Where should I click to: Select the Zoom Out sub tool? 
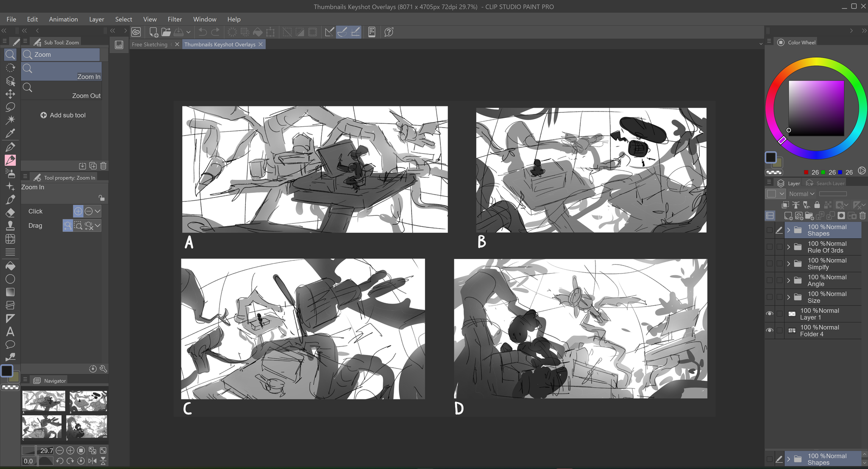61,91
